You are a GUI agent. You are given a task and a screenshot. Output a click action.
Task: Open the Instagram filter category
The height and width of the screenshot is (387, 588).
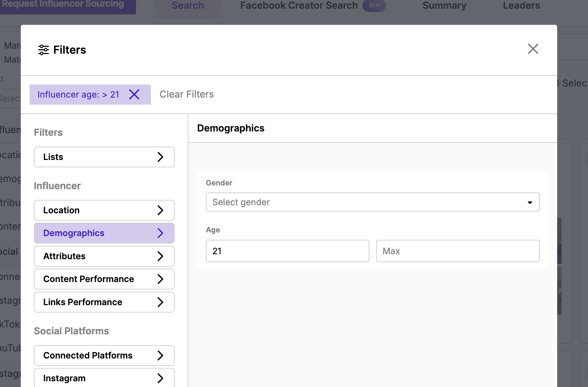point(104,378)
